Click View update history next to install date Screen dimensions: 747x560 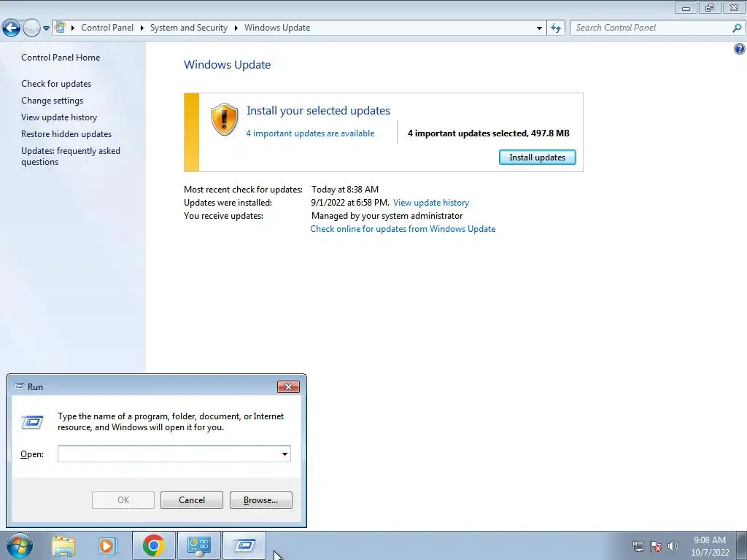pyautogui.click(x=431, y=203)
